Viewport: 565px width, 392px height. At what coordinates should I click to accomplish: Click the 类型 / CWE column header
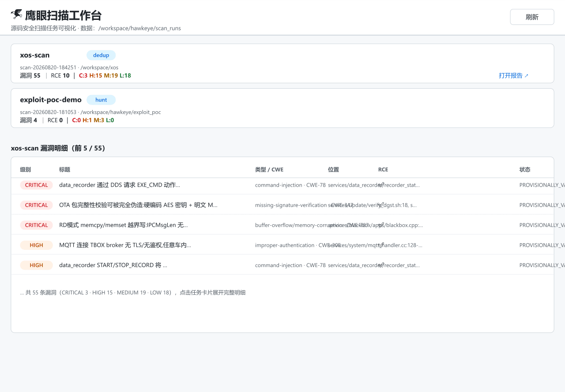(x=269, y=170)
